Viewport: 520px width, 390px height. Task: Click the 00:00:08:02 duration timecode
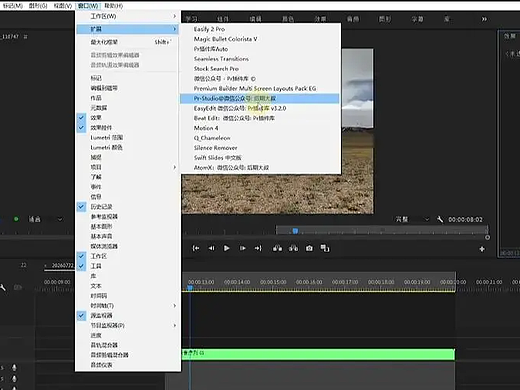[x=465, y=219]
